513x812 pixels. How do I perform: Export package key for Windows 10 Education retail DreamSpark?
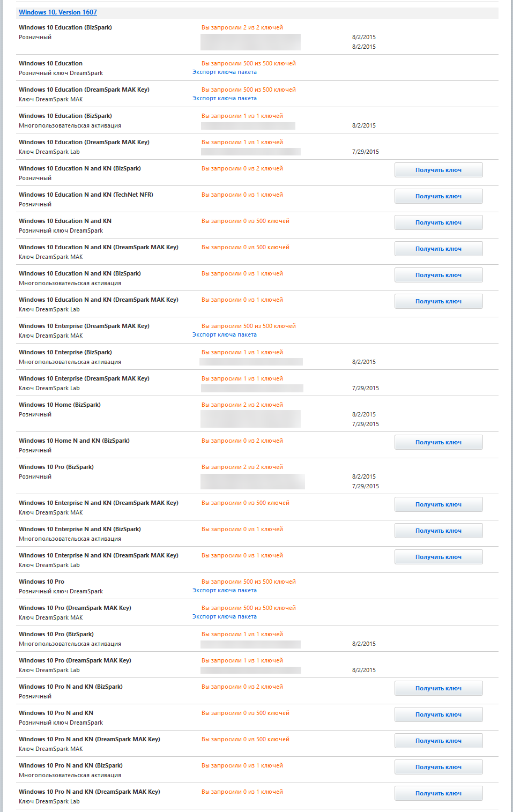point(225,72)
